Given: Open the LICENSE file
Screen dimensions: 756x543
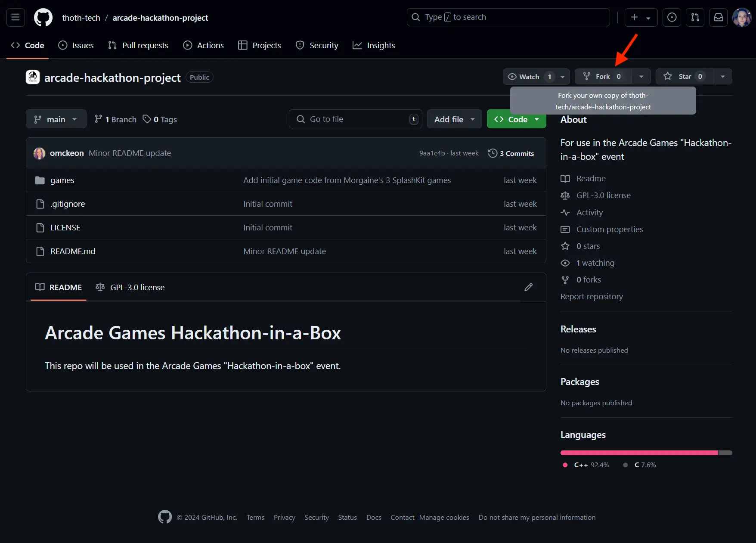Looking at the screenshot, I should tap(65, 227).
